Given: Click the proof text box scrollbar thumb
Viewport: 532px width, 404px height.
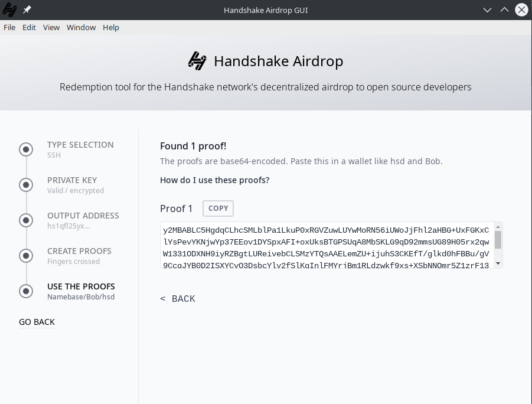Looking at the screenshot, I should (x=498, y=240).
